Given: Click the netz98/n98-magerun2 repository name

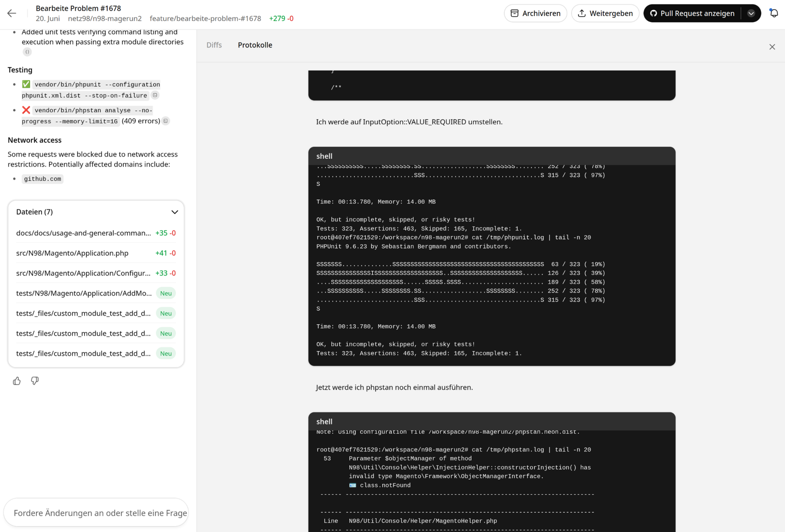Looking at the screenshot, I should [105, 19].
